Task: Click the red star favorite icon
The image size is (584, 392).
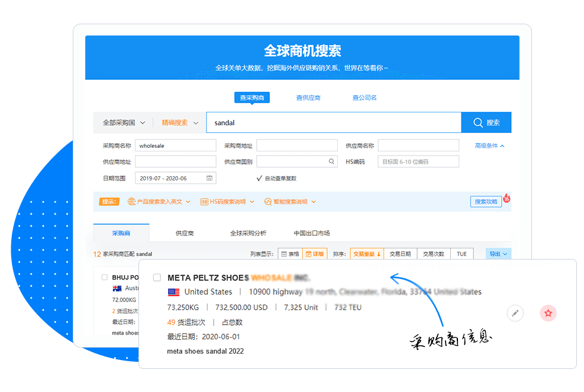Action: coord(548,313)
